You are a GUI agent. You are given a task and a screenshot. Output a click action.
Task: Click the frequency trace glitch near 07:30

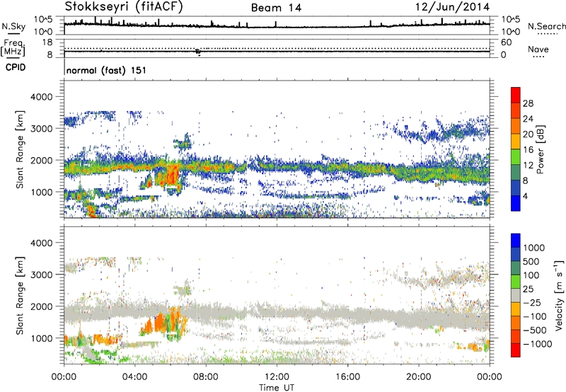[198, 52]
